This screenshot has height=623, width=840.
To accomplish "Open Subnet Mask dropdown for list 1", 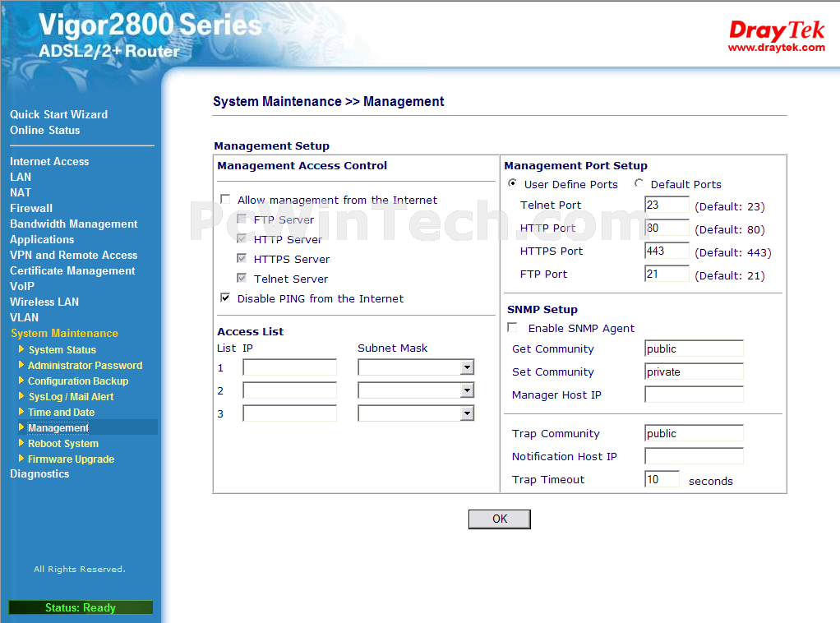I will coord(467,367).
